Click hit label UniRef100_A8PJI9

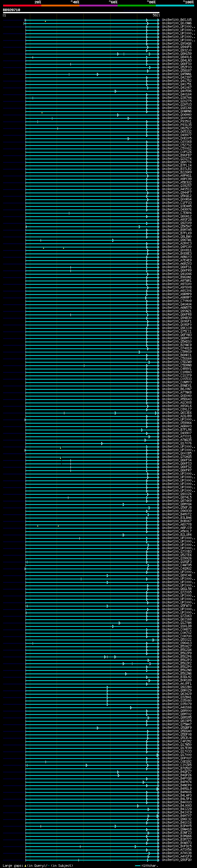(177, 528)
